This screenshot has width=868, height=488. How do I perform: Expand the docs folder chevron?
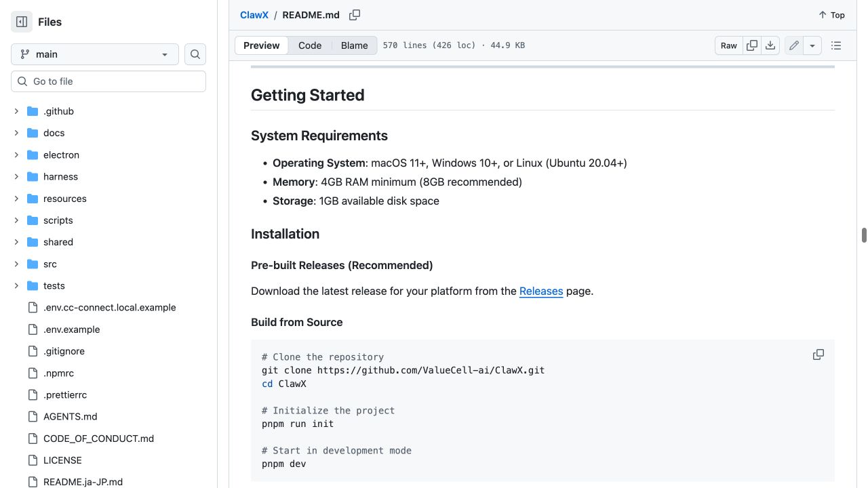pos(16,133)
